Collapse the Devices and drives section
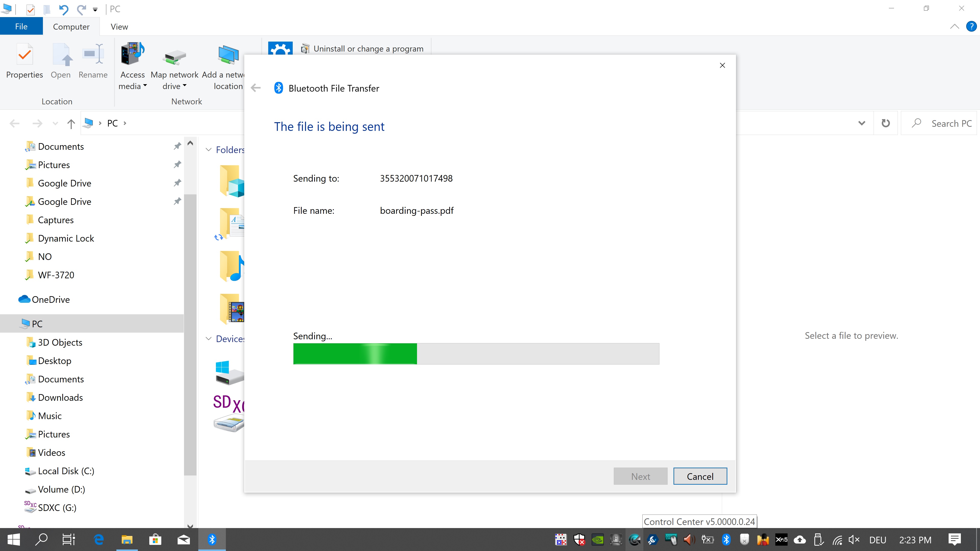This screenshot has width=980, height=551. [209, 339]
